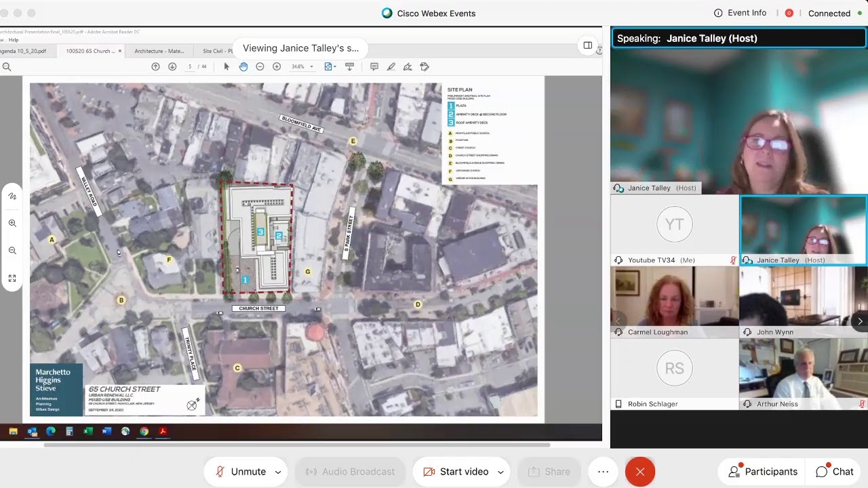The width and height of the screenshot is (868, 488).
Task: Click next page arrow on participant grid
Action: click(x=860, y=321)
